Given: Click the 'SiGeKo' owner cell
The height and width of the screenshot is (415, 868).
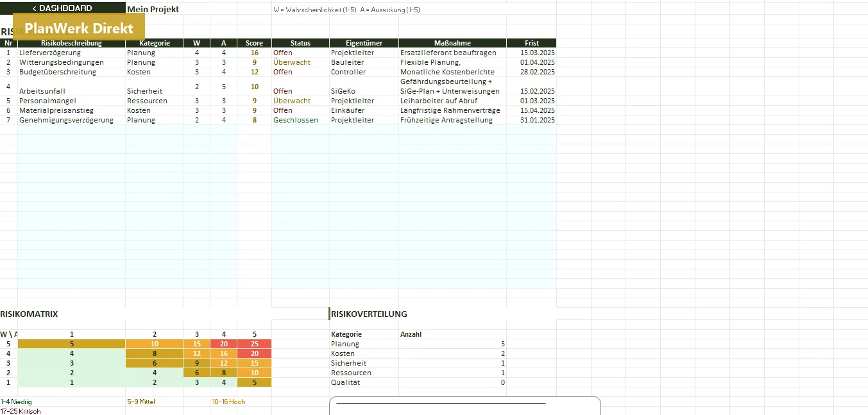Looking at the screenshot, I should click(364, 87).
